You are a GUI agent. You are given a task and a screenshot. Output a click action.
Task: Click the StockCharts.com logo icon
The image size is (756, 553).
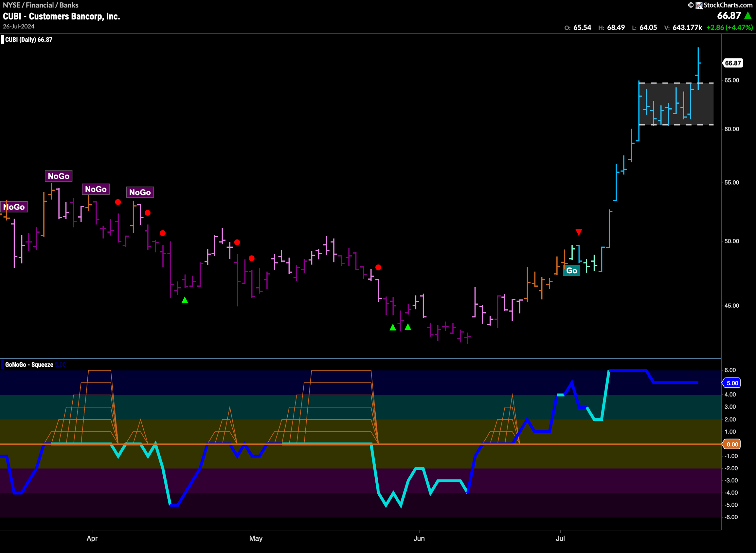pyautogui.click(x=699, y=5)
